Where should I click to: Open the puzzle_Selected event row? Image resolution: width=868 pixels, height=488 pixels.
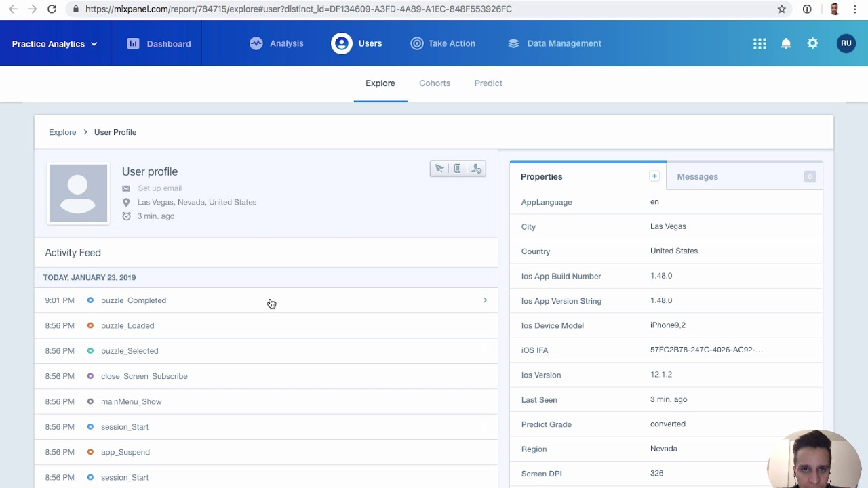266,351
